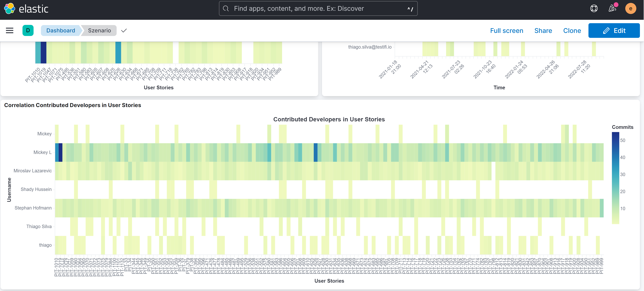Click the search magnifier icon
This screenshot has width=644, height=291.
226,9
